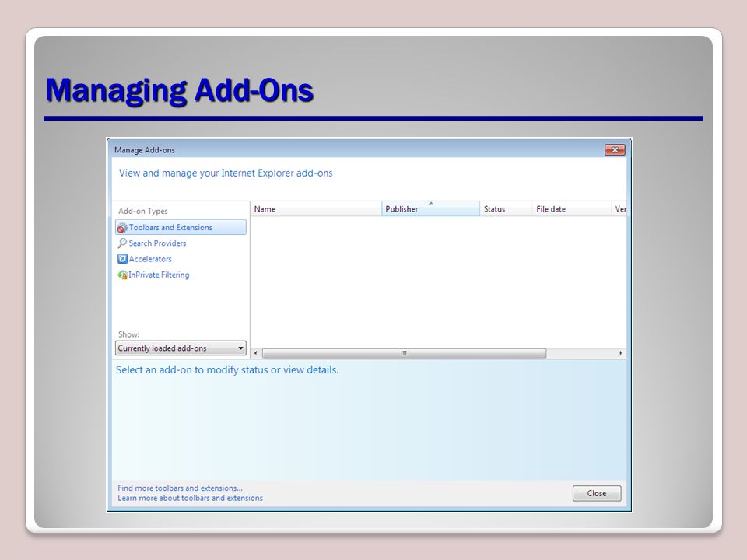Screen dimensions: 747x560
Task: Sort by the Publisher column header
Action: click(430, 209)
